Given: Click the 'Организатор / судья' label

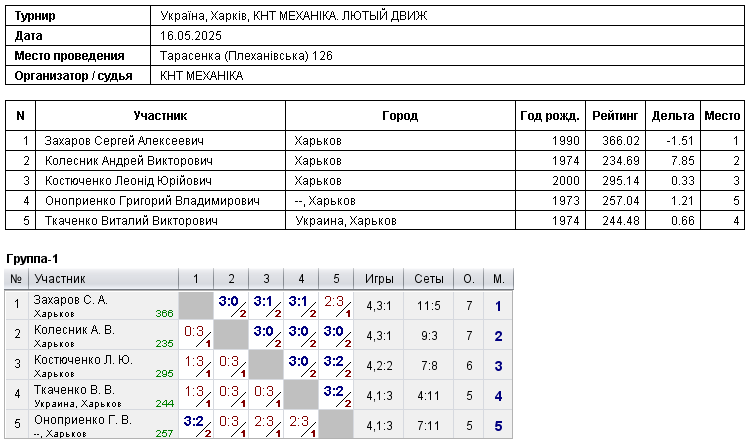Looking at the screenshot, I should tap(73, 76).
